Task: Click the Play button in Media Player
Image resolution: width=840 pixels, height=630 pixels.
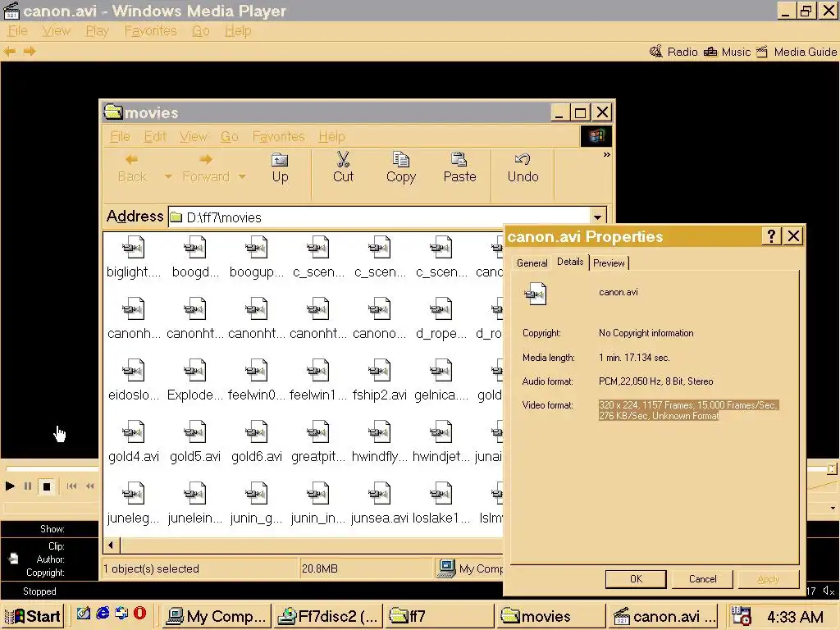Action: point(10,486)
